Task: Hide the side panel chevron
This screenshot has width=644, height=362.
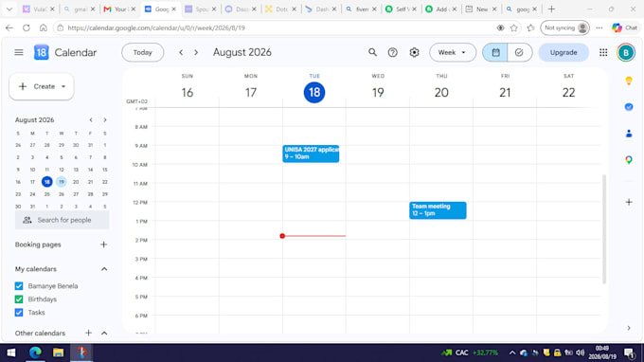Action: pyautogui.click(x=629, y=328)
